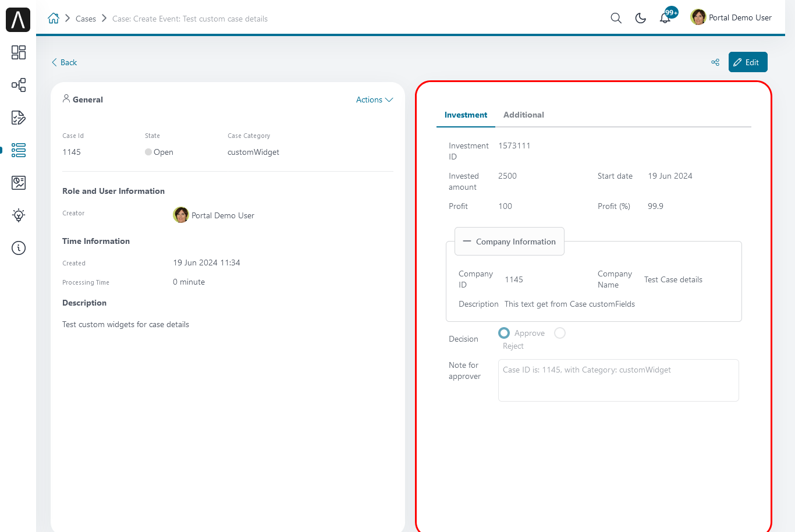This screenshot has height=532, width=795.
Task: Open notifications bell with 99+ badge
Action: [667, 16]
